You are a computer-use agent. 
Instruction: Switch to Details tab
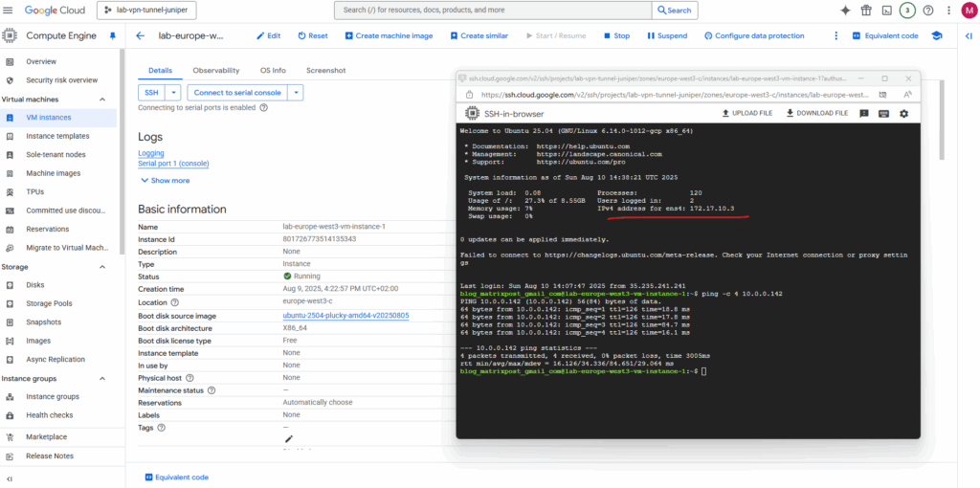coord(161,71)
